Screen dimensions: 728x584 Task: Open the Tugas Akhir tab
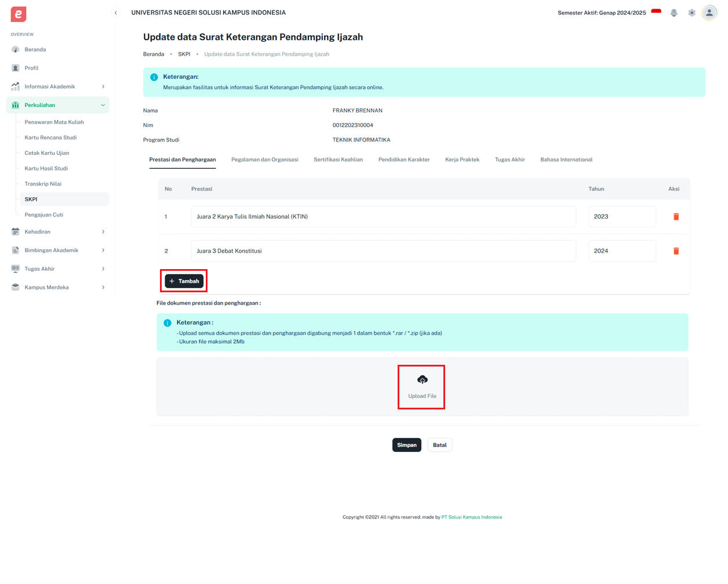(510, 159)
